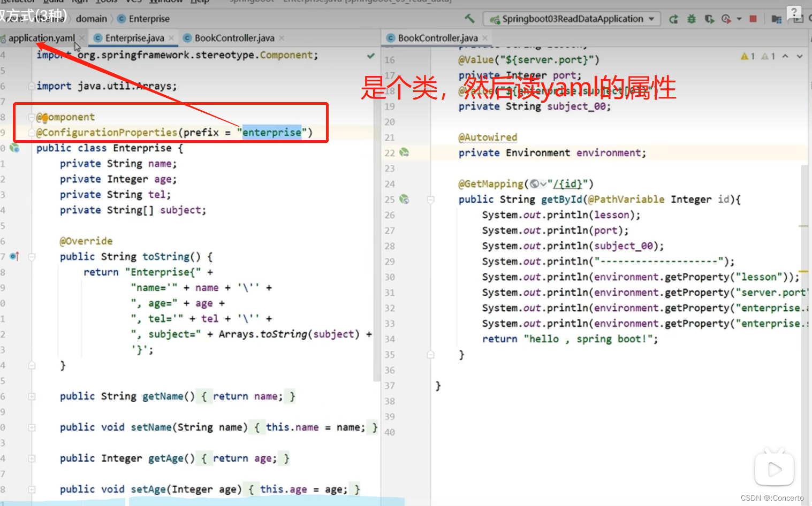Viewport: 812px width, 506px height.
Task: Close the application.yaml tab
Action: pyautogui.click(x=82, y=38)
